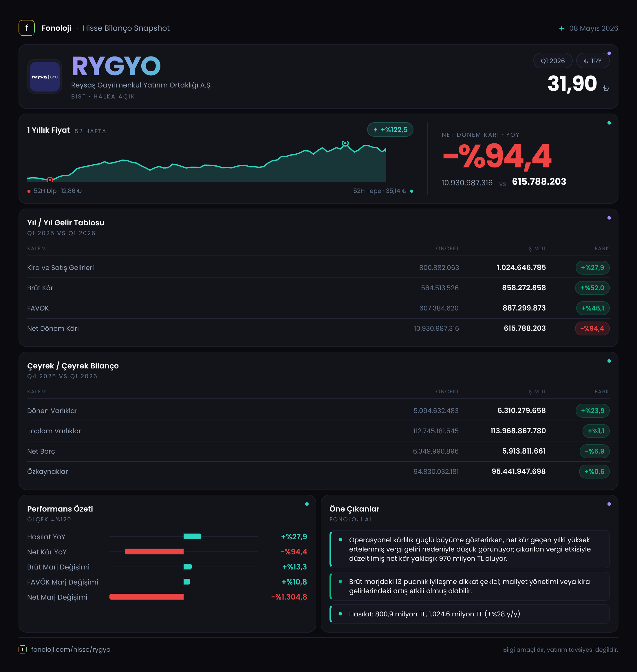Screen dimensions: 637x672
Task: Click the up-arrow icon in +%122,5 badge
Action: coord(376,129)
